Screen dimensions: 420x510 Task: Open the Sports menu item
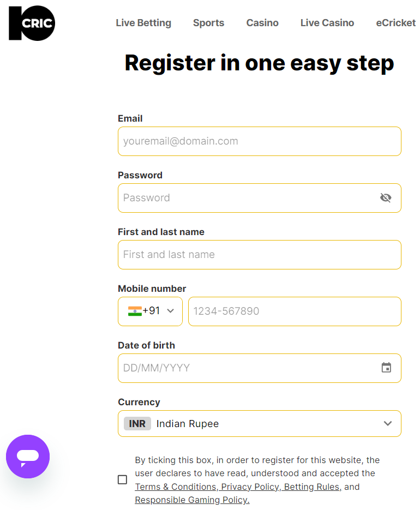(x=208, y=23)
